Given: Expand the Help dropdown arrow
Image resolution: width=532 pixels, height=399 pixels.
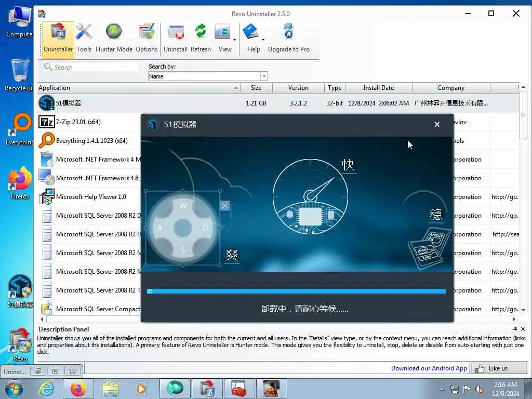Looking at the screenshot, I should (263, 39).
